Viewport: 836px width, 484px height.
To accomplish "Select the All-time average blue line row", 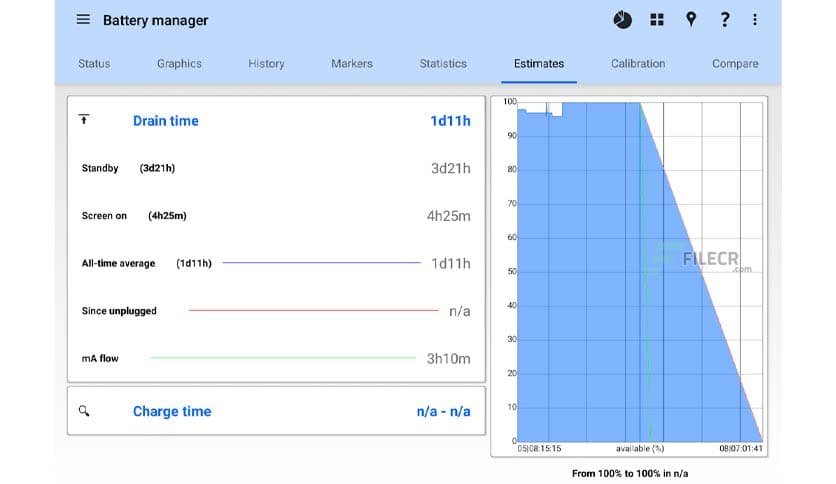I will coord(275,263).
